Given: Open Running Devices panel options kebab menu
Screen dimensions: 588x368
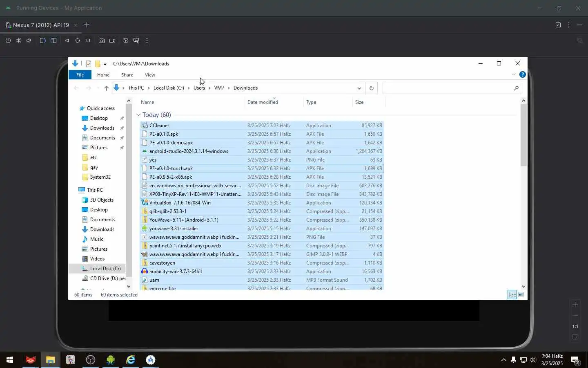Looking at the screenshot, I should pyautogui.click(x=569, y=25).
